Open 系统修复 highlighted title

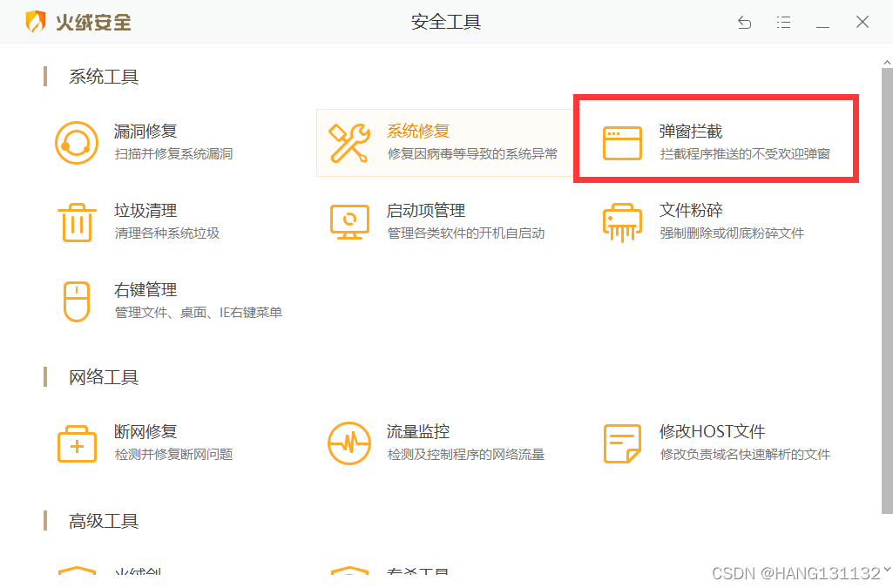click(418, 131)
